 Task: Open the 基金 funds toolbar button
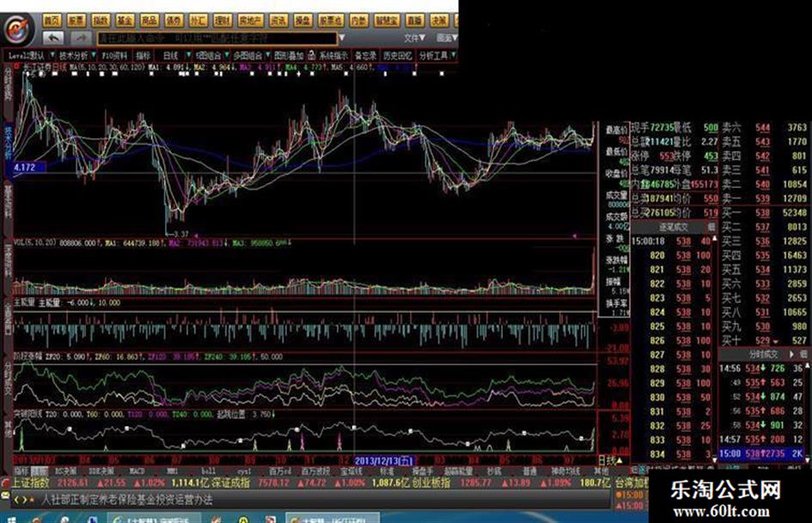125,21
